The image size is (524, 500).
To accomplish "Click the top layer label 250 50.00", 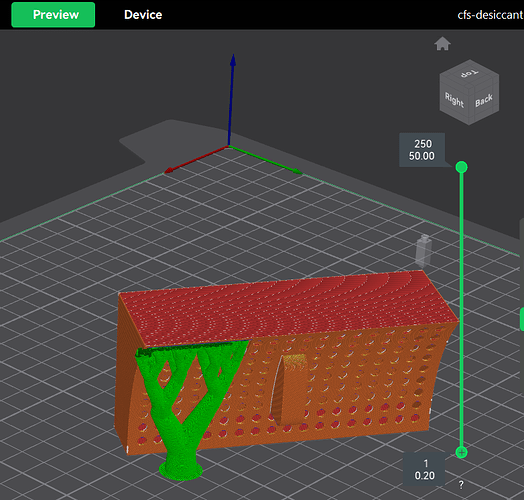I will (422, 150).
